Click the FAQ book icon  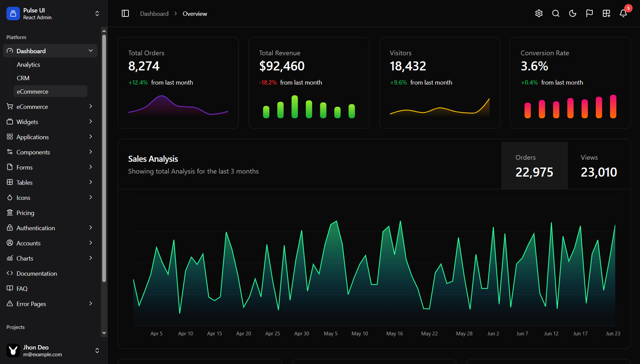click(x=10, y=289)
